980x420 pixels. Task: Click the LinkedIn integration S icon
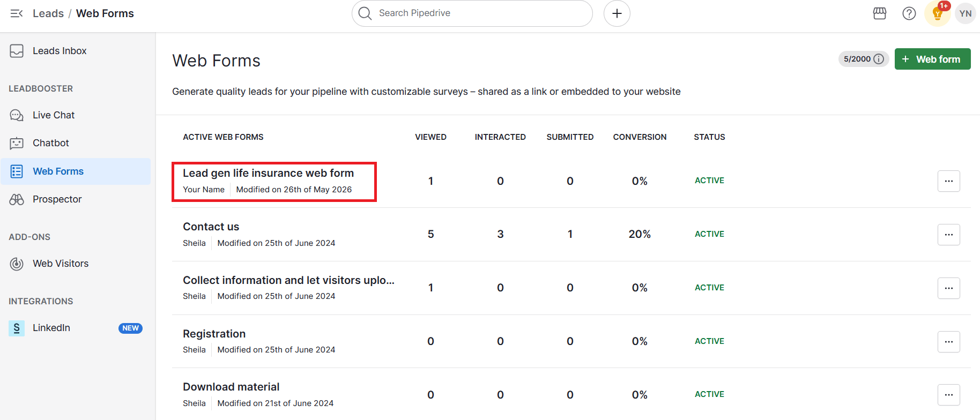coord(17,328)
